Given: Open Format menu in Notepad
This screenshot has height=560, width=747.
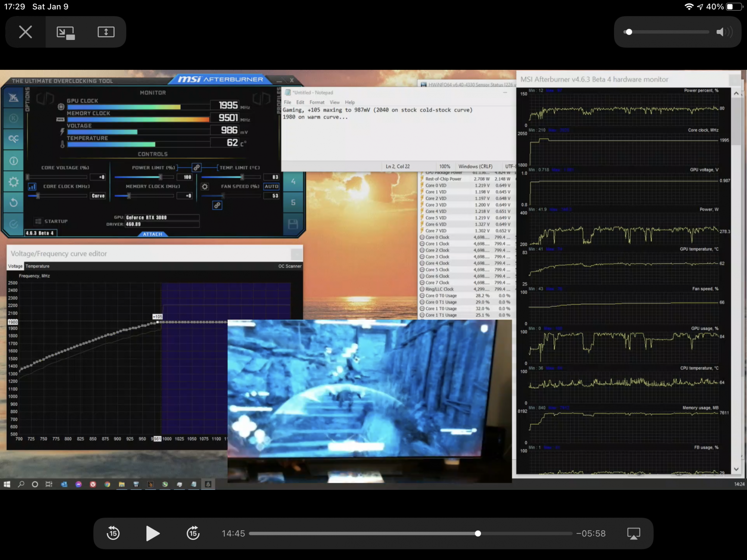Looking at the screenshot, I should click(x=317, y=102).
